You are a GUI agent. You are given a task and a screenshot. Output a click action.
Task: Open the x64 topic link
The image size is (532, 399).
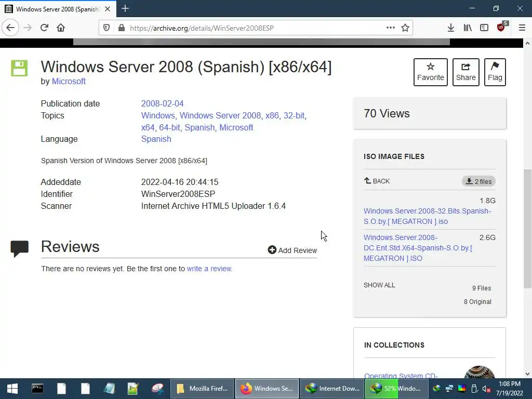click(x=148, y=128)
